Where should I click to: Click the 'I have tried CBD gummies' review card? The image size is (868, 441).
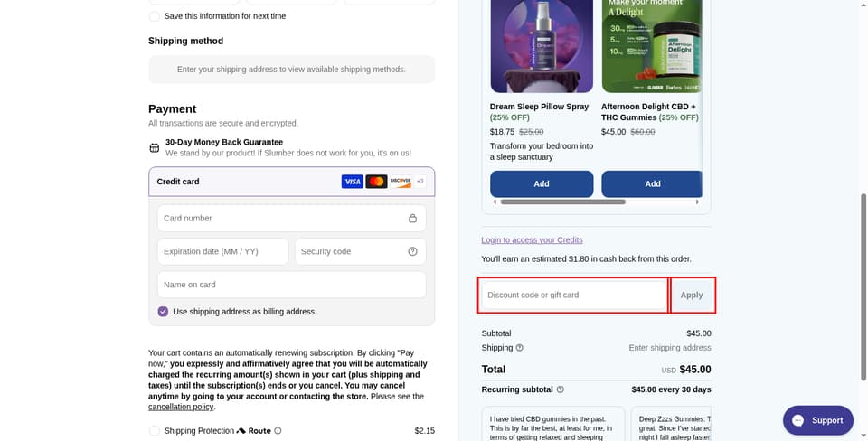click(x=553, y=424)
